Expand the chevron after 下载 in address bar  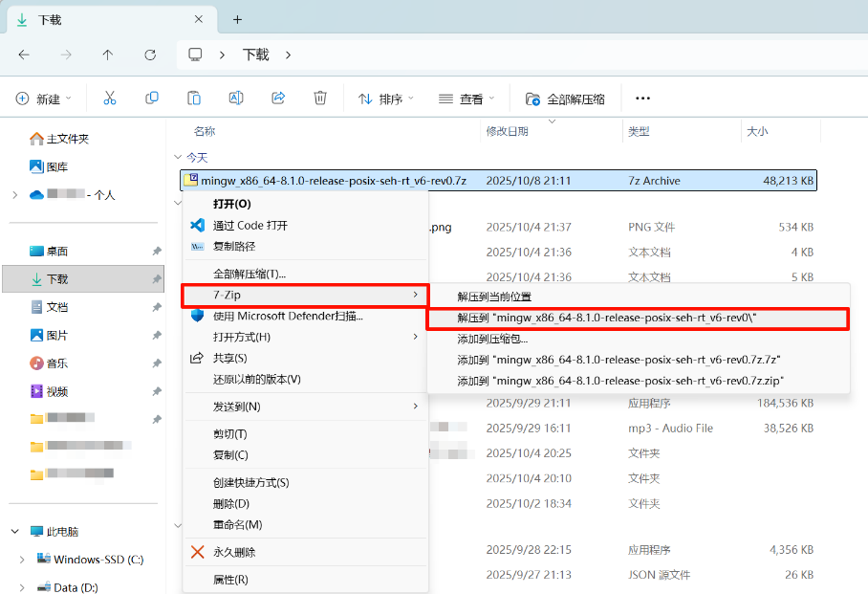288,55
